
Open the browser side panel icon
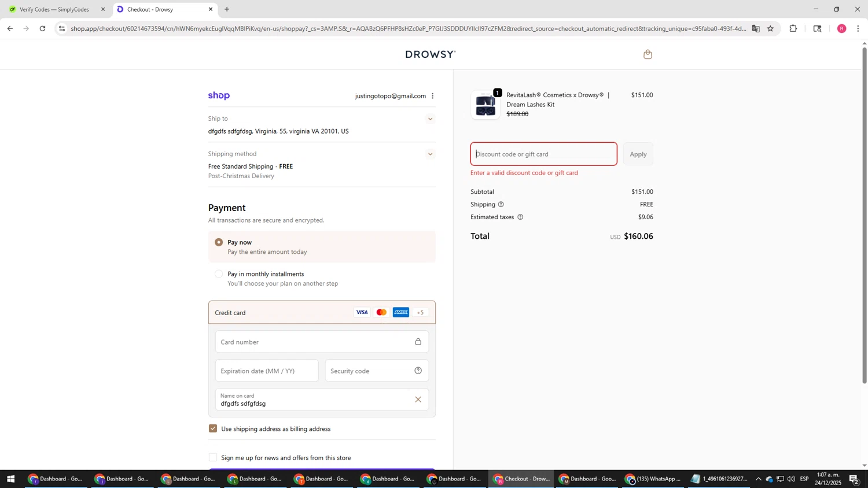click(817, 28)
